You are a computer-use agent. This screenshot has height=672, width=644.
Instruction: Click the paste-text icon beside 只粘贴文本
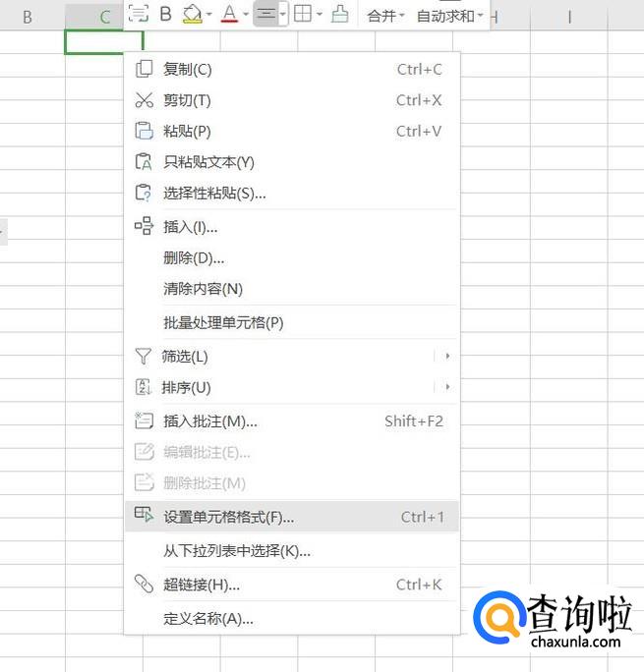[x=144, y=161]
